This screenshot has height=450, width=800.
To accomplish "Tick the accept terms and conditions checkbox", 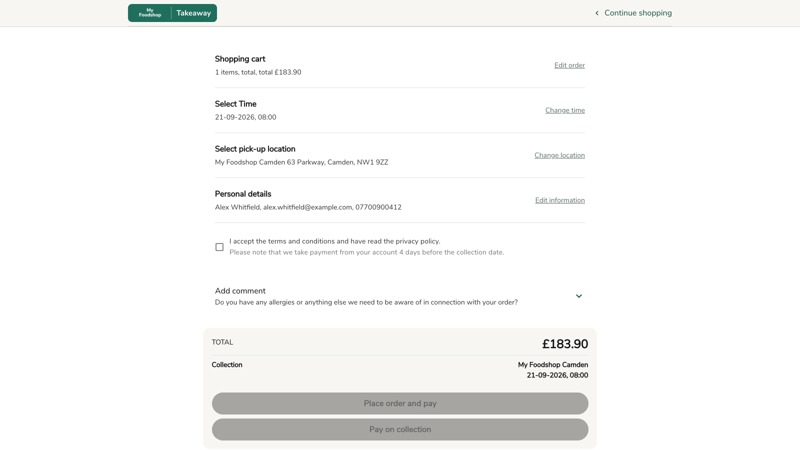I will 219,247.
